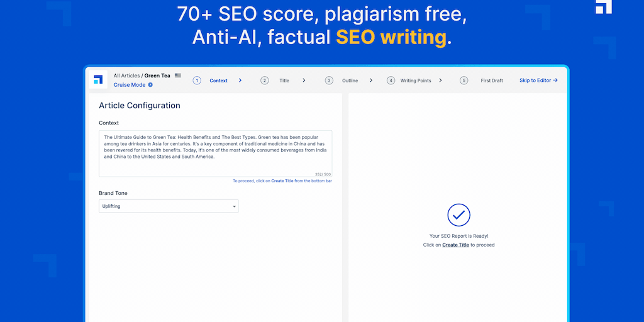Click the step 2 circle icon
Image resolution: width=644 pixels, height=322 pixels.
265,80
